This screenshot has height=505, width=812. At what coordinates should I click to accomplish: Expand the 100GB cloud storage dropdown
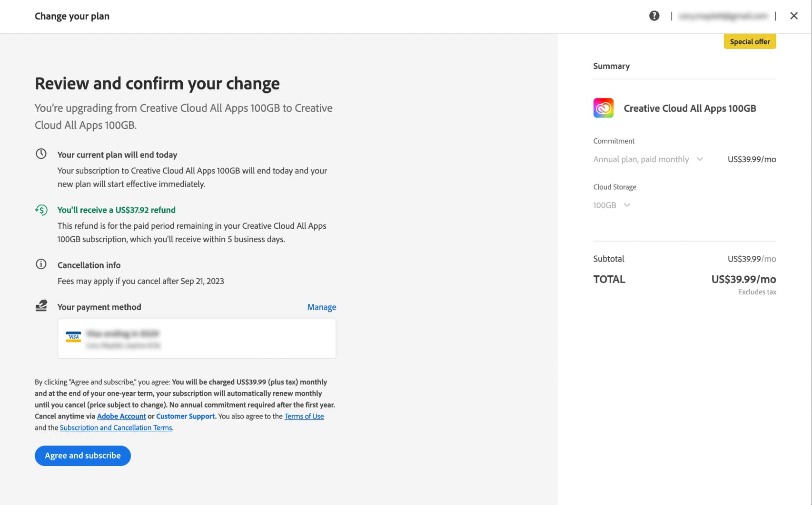click(611, 205)
